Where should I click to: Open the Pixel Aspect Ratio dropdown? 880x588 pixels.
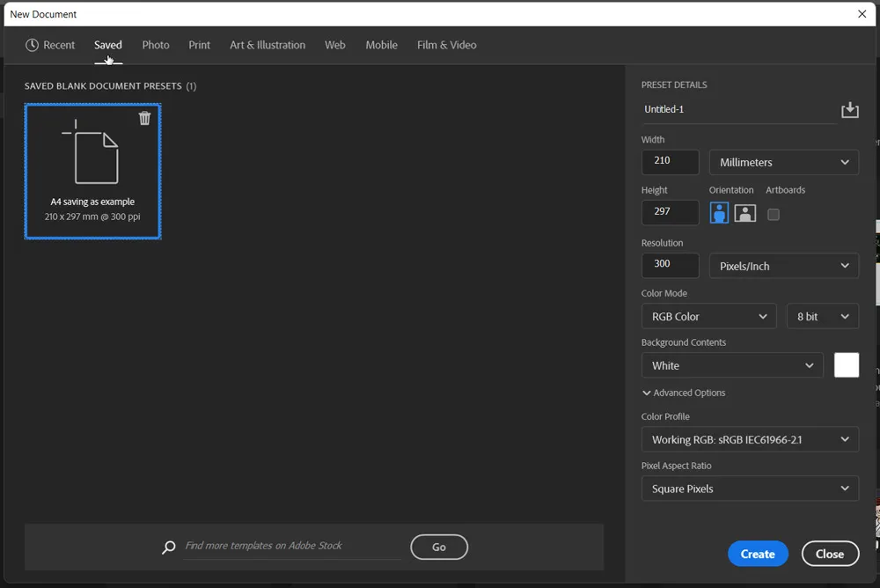click(750, 489)
